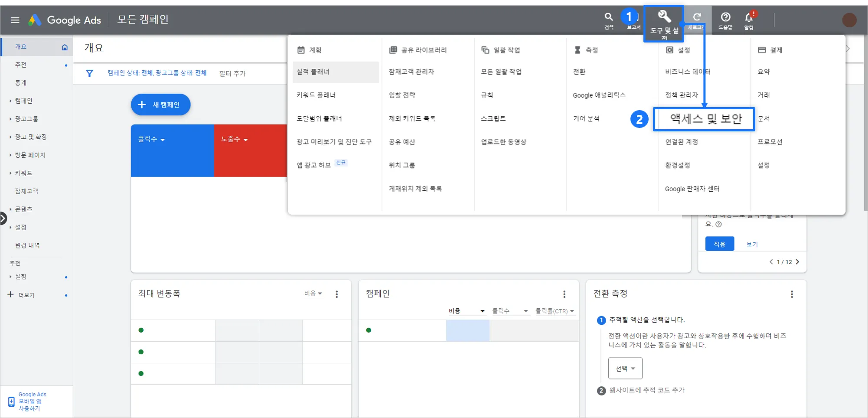This screenshot has width=868, height=418.
Task: Select 전환 under 측정
Action: [579, 72]
